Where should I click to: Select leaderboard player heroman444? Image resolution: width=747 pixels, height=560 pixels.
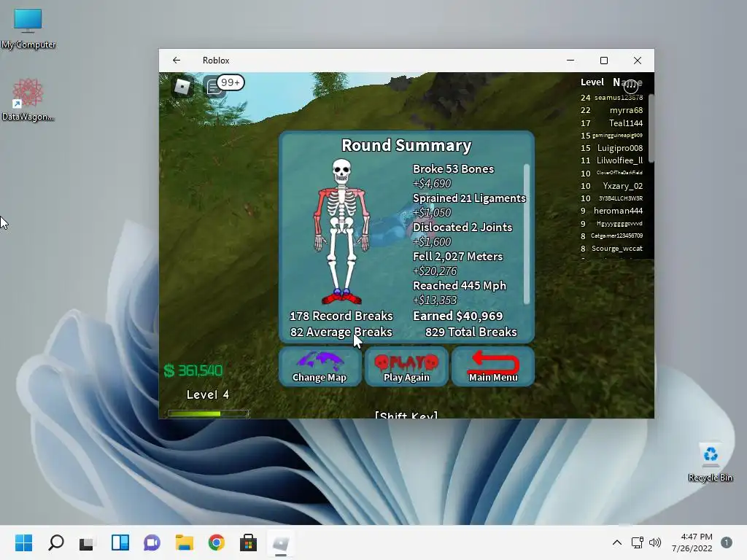click(x=618, y=211)
